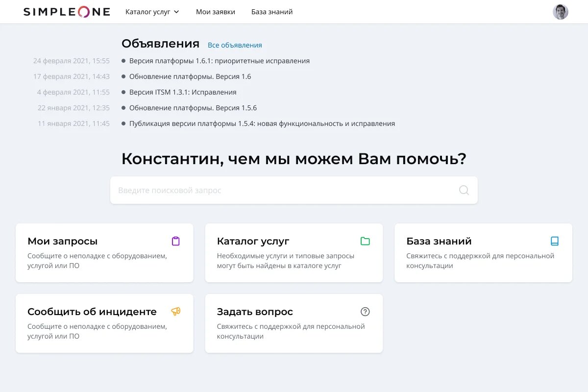
Task: Open База знаний in the navigation bar
Action: pos(271,11)
